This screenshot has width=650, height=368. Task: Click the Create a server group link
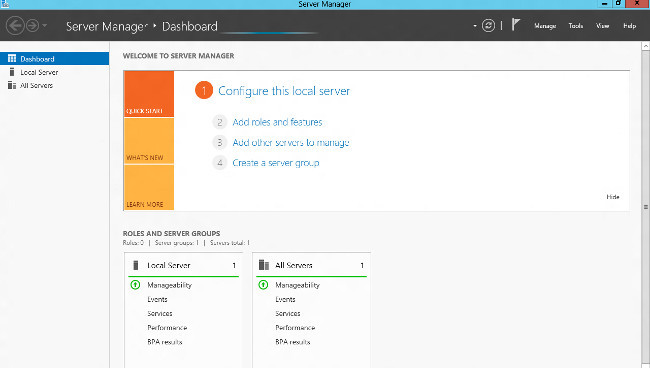(x=276, y=163)
